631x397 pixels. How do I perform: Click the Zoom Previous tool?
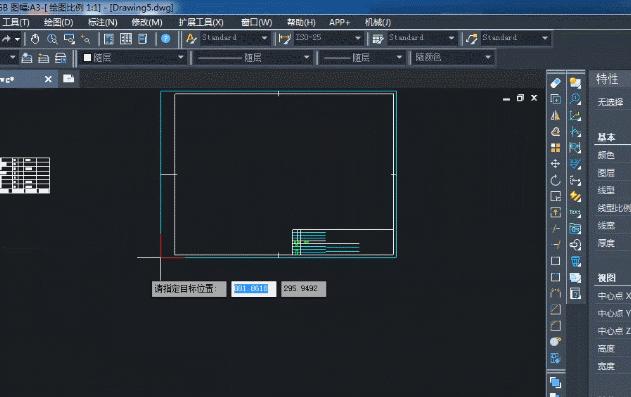pos(85,39)
